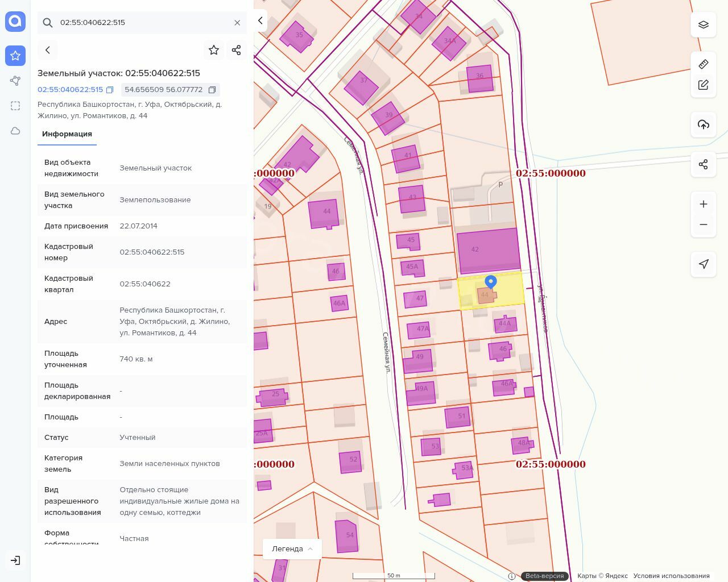Activate the drawing edit tool

click(x=704, y=85)
